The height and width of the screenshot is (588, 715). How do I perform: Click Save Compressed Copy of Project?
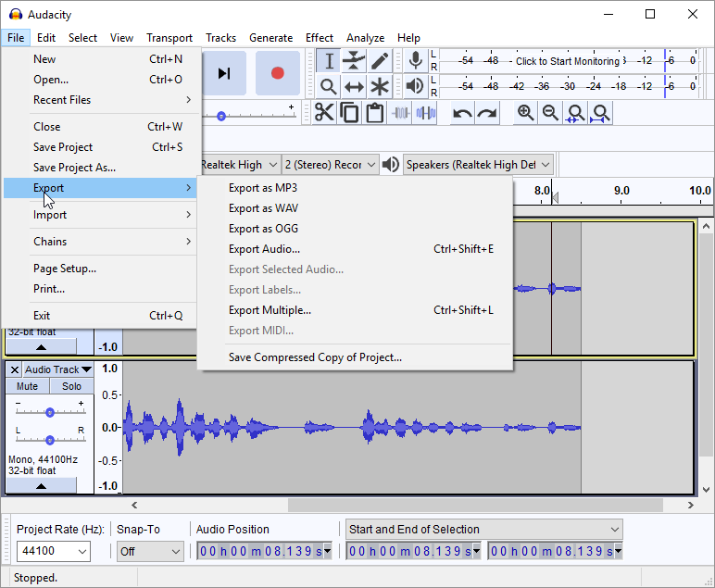315,357
